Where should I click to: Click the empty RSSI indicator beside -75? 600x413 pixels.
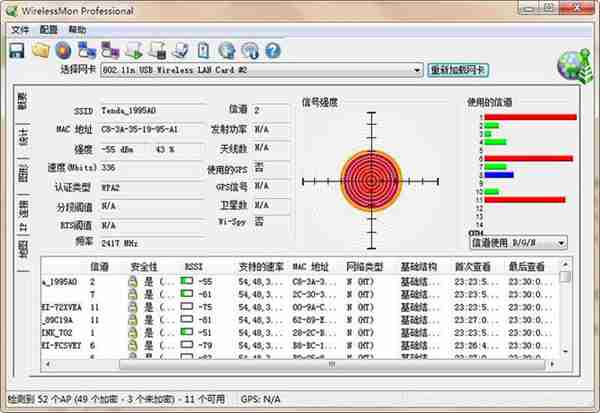[x=187, y=306]
